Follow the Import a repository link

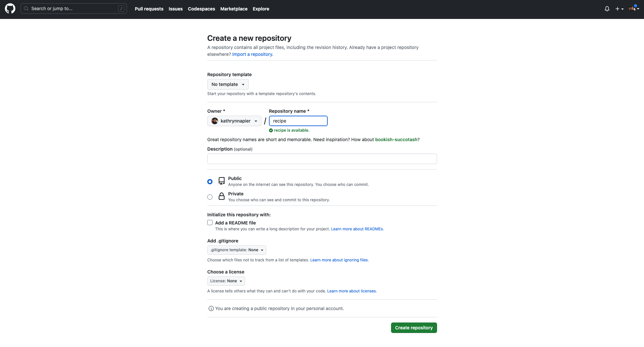253,54
